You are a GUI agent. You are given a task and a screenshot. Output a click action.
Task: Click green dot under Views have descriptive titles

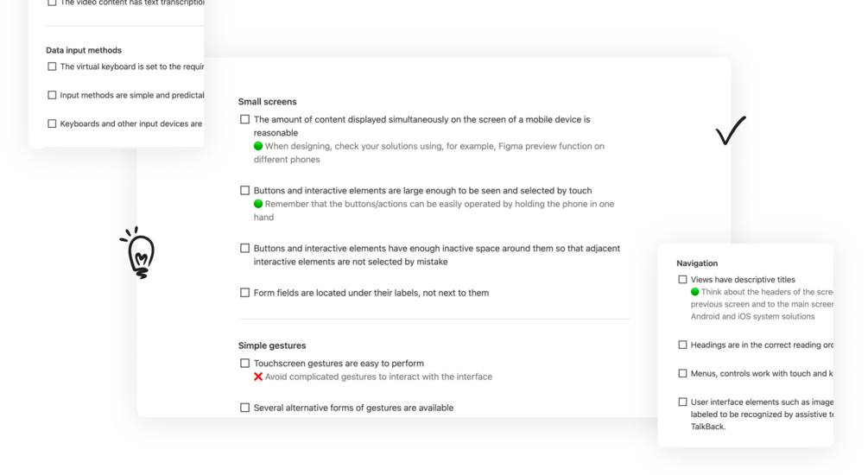pyautogui.click(x=695, y=292)
